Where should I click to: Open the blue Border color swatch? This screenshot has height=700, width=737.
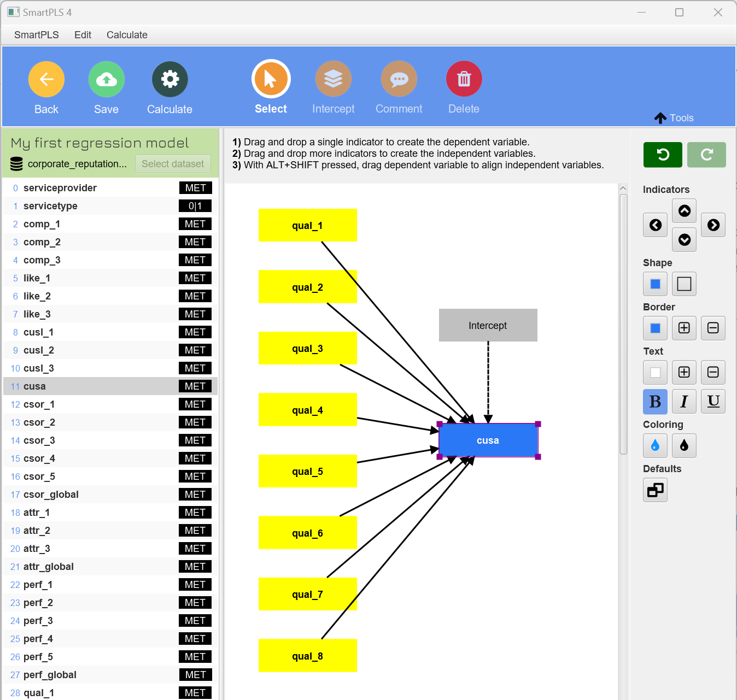(x=655, y=328)
